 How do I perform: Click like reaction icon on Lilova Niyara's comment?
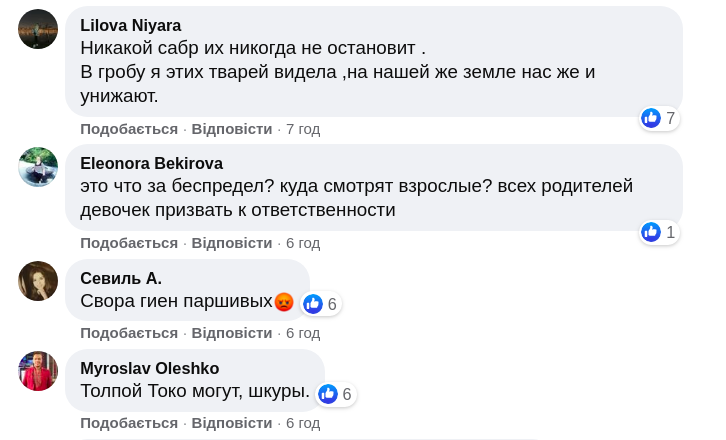pyautogui.click(x=651, y=118)
